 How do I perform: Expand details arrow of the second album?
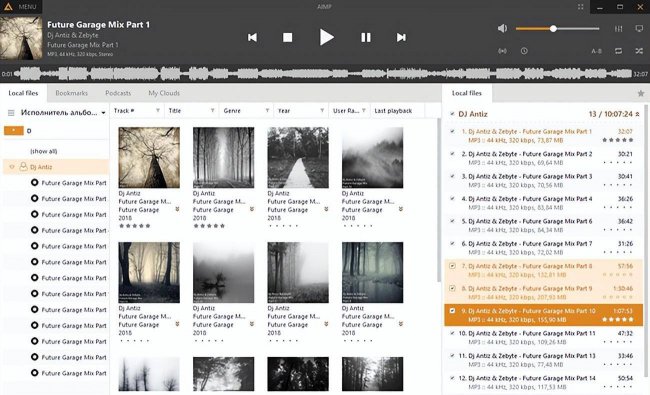pyautogui.click(x=252, y=209)
